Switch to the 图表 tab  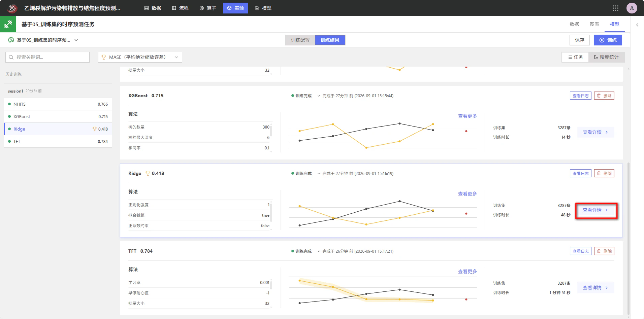[594, 24]
